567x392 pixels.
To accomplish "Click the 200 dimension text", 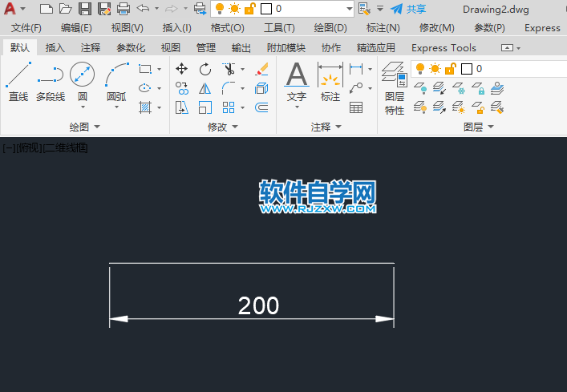I will click(258, 305).
